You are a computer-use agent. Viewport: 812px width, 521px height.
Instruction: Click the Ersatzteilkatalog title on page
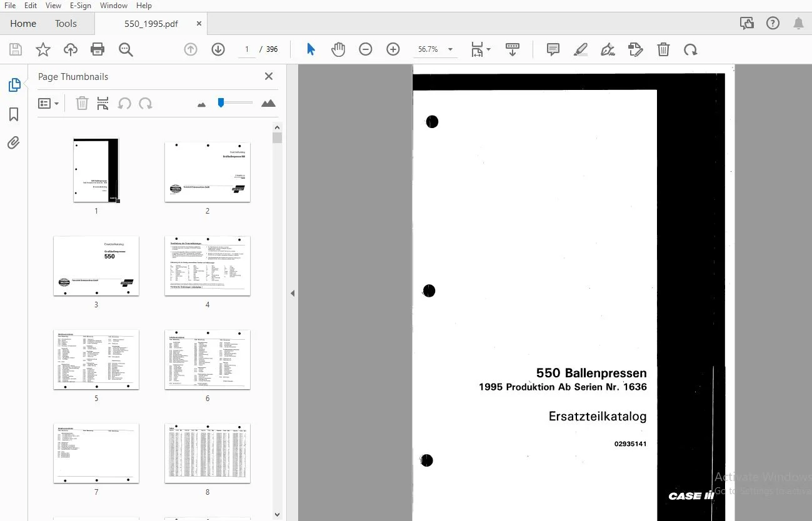598,416
